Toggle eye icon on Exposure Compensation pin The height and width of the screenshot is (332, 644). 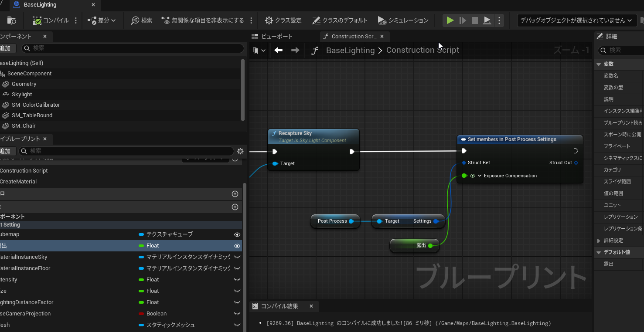(x=473, y=176)
